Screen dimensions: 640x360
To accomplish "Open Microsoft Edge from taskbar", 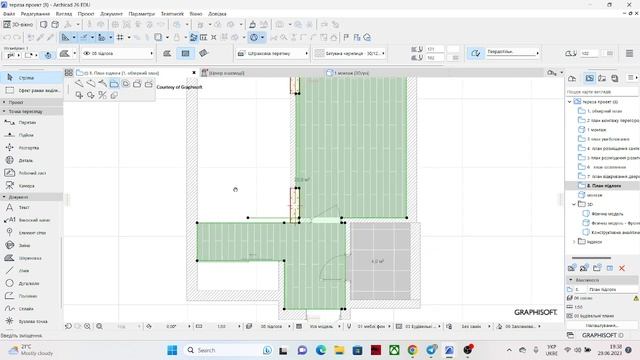I will [321, 350].
